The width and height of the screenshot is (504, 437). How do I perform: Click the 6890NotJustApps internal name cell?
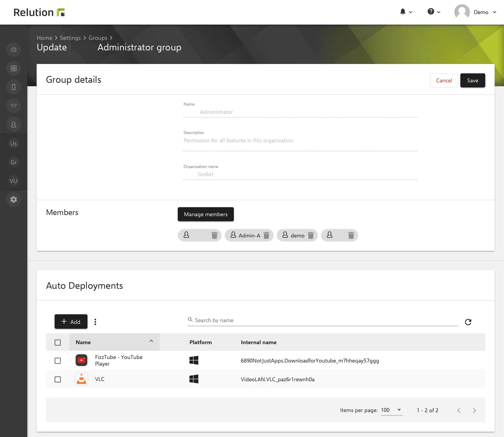(310, 361)
